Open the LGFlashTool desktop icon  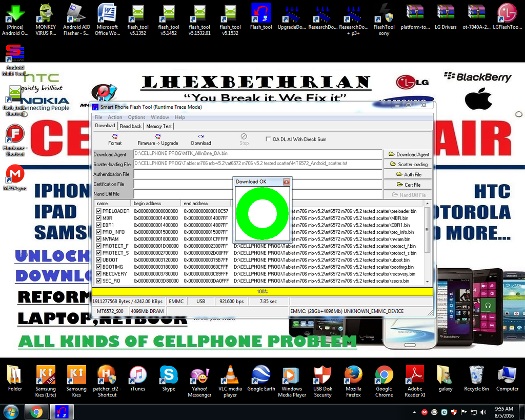coord(507,14)
